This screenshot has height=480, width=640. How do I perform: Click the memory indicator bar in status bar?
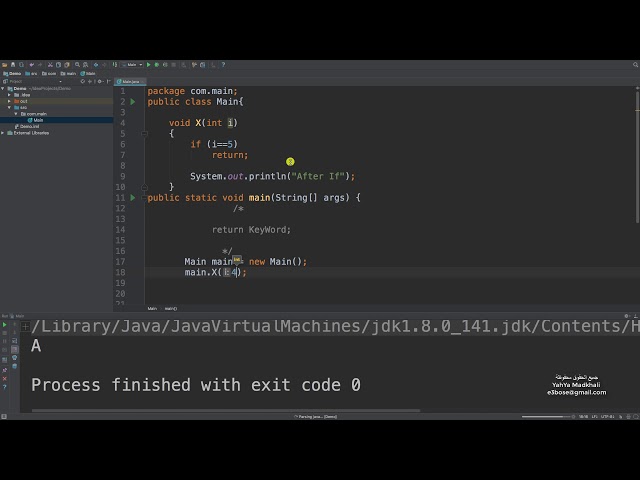pyautogui.click(x=546, y=417)
